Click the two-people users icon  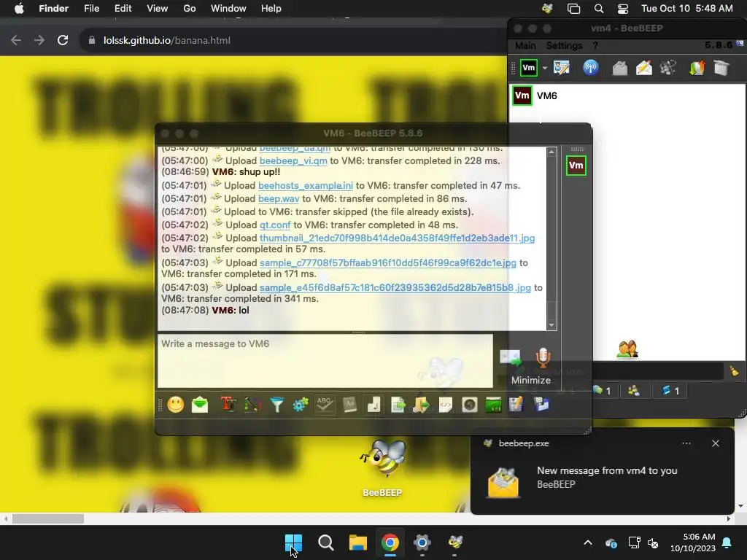627,349
